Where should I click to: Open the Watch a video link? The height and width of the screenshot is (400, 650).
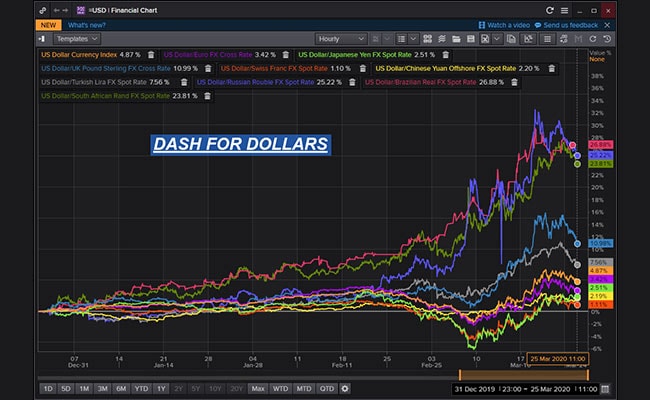504,25
